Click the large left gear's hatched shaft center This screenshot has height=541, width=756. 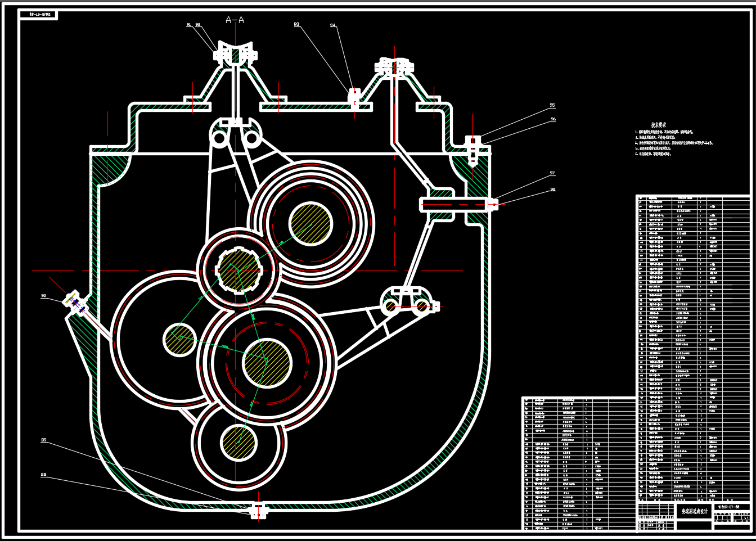click(x=179, y=340)
